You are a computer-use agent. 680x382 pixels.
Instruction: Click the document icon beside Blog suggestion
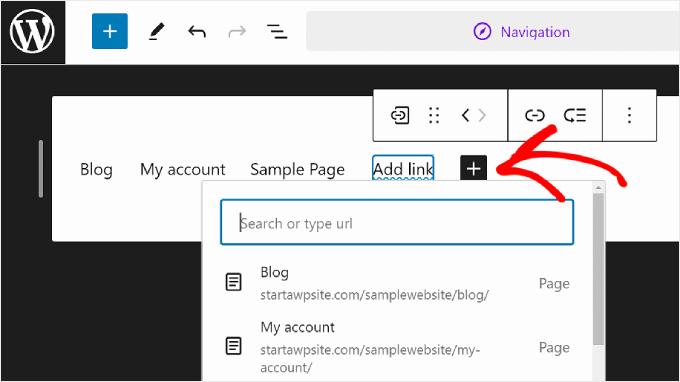pos(234,282)
